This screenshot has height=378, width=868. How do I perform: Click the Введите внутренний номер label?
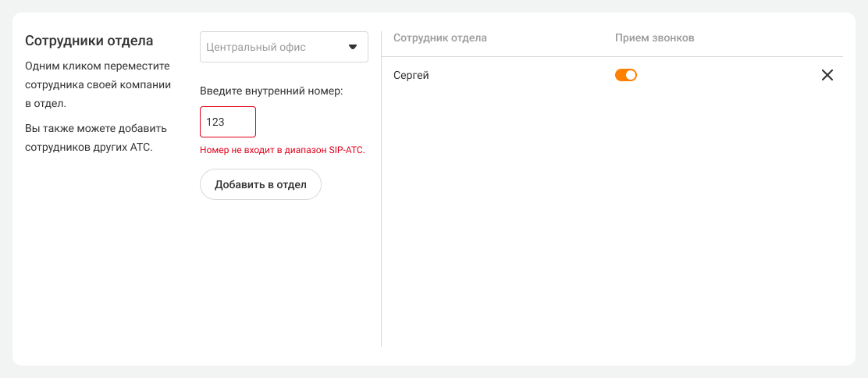tap(272, 91)
